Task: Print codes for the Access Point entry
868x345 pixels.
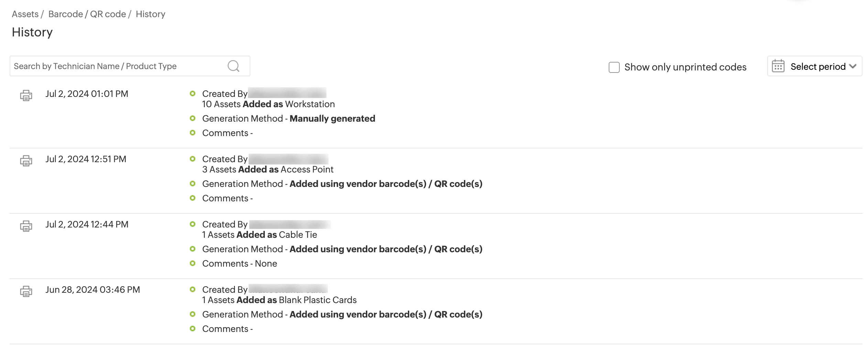Action: pyautogui.click(x=26, y=161)
